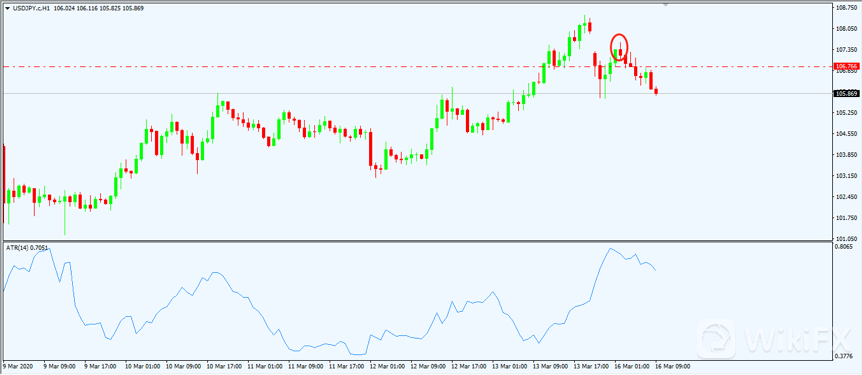Viewport: 862px width, 375px height.
Task: Click the 104.550 price axis value
Action: [x=847, y=134]
